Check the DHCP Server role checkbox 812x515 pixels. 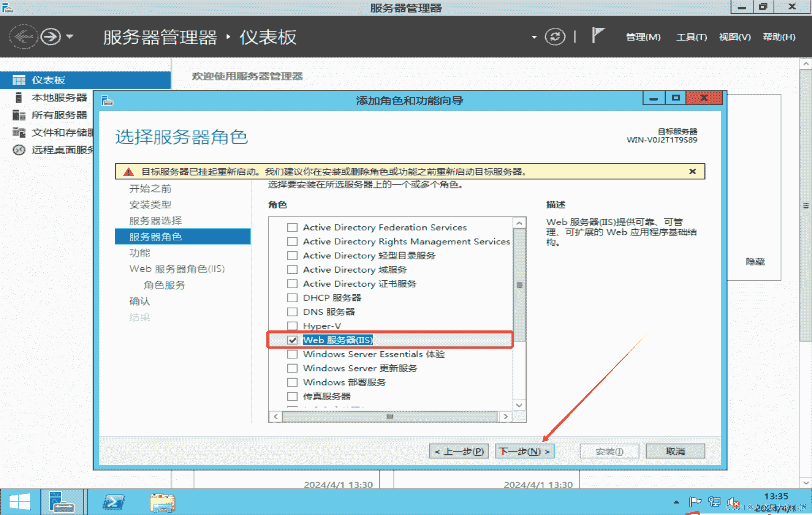(292, 298)
